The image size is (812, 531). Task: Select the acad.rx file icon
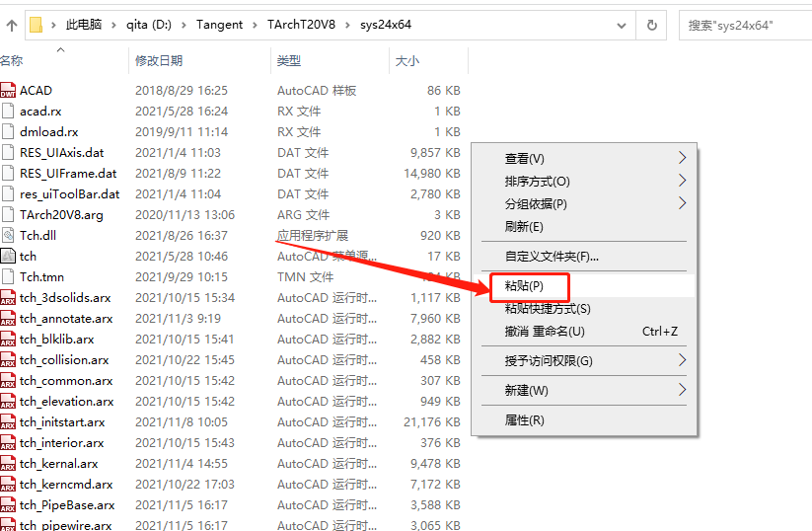point(8,112)
